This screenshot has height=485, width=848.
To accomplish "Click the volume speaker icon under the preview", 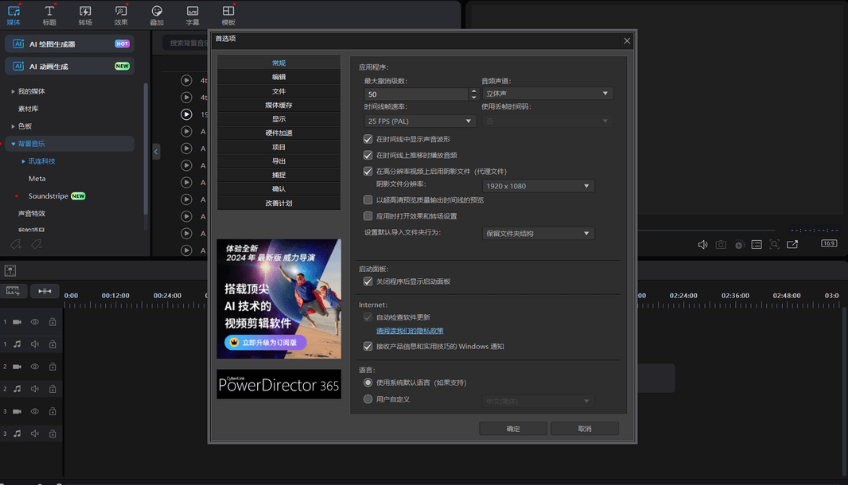I will [702, 244].
